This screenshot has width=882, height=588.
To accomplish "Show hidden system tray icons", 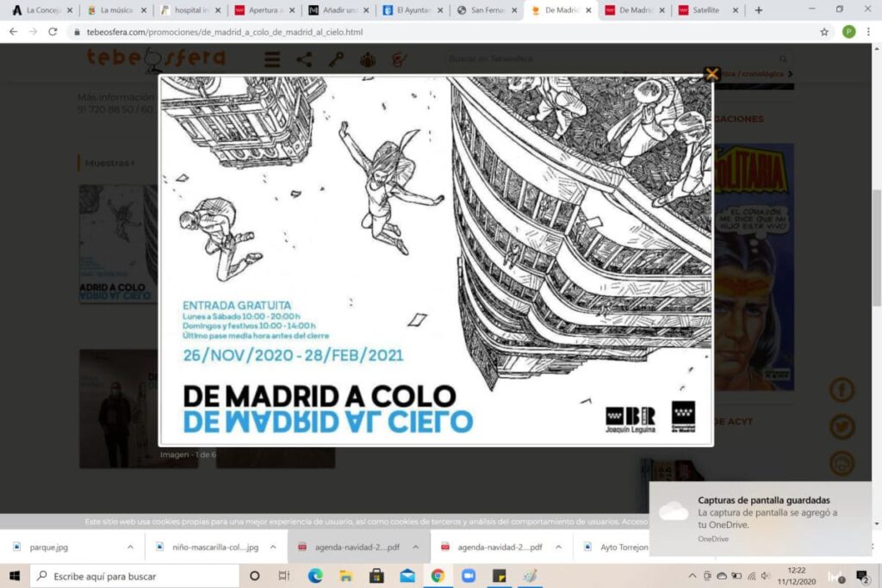I will click(x=693, y=576).
